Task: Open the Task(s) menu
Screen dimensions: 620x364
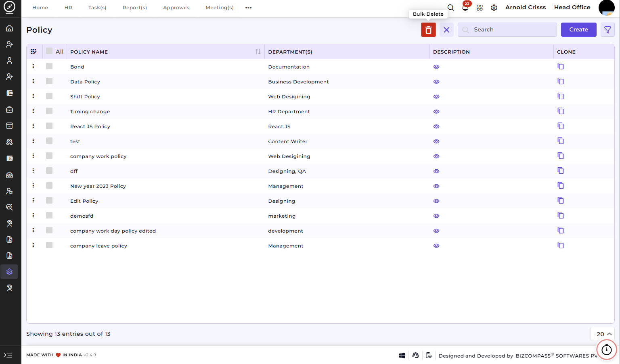Action: (x=97, y=8)
